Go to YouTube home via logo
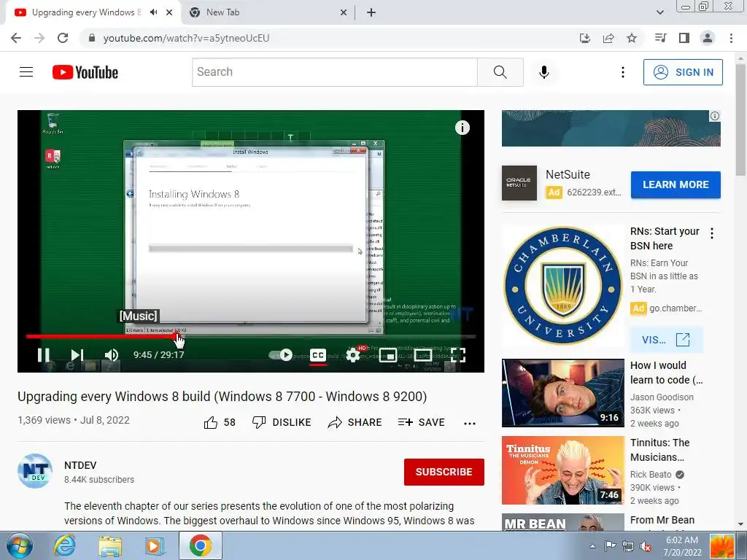 85,72
